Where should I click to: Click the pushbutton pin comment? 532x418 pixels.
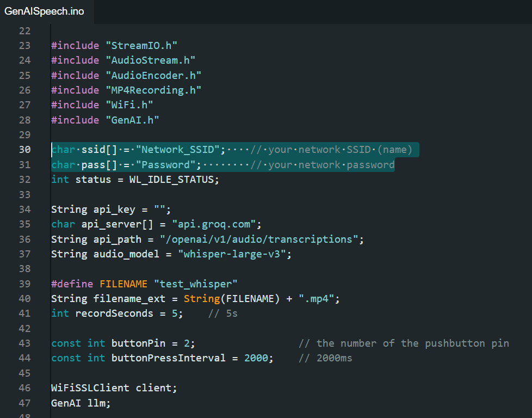[x=404, y=343]
